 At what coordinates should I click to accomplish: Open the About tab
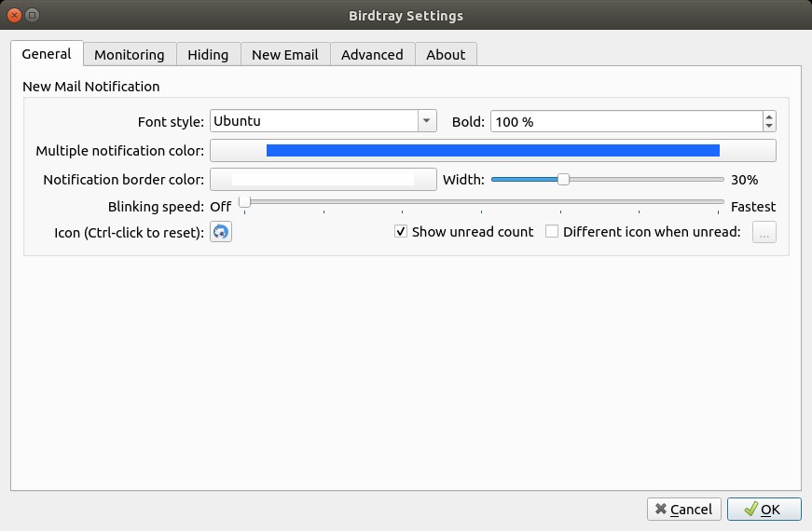click(x=446, y=54)
